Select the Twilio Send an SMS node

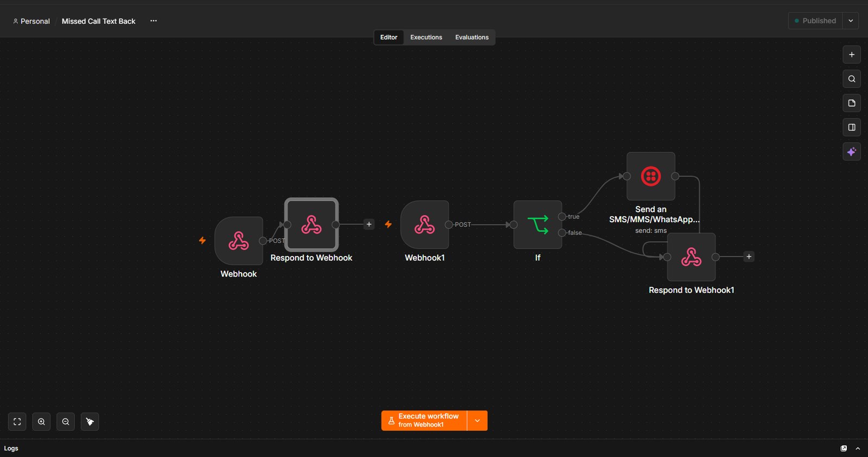coord(651,176)
